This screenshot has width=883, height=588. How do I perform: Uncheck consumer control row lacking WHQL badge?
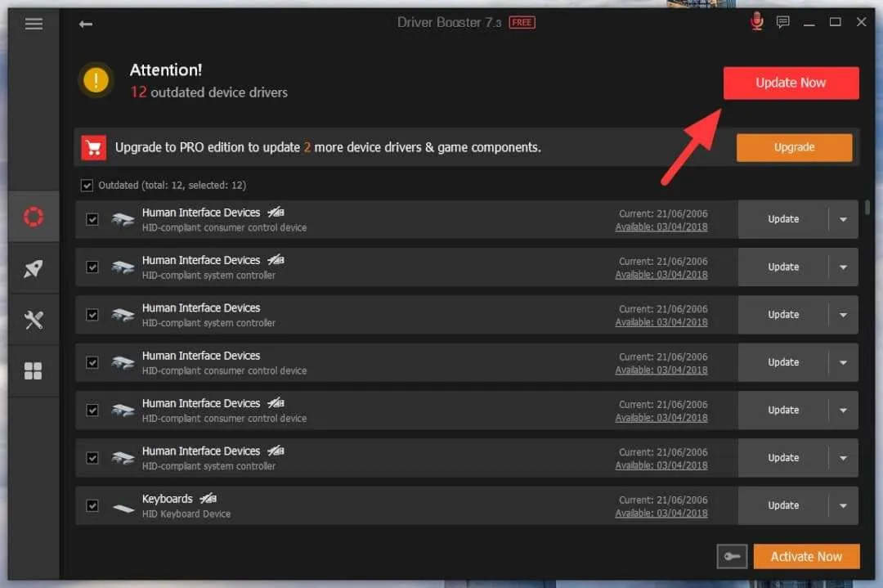[92, 363]
